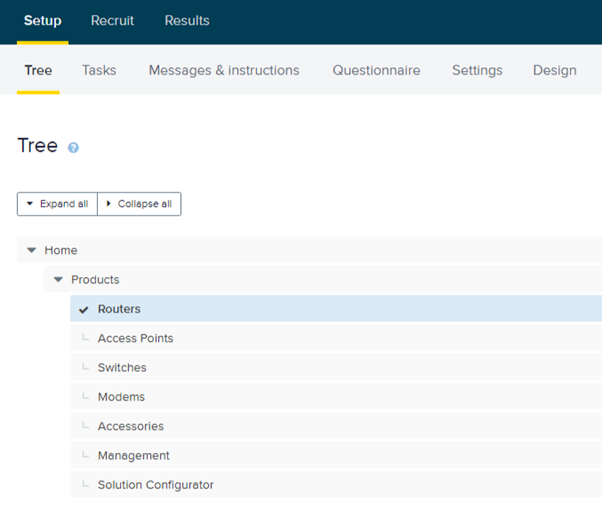Collapse the Products tree node arrow
Viewport: 602px width, 517px height.
point(58,279)
